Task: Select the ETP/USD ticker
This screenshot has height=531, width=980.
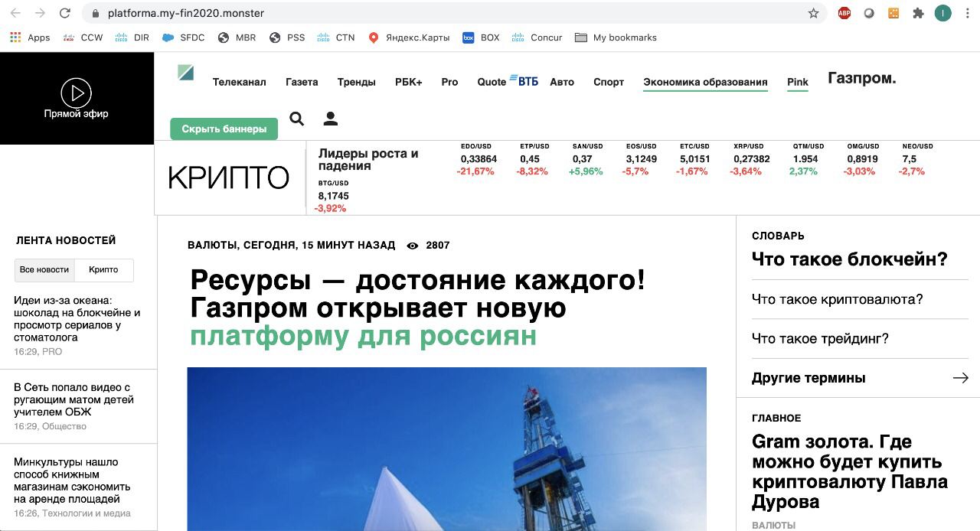Action: click(533, 159)
